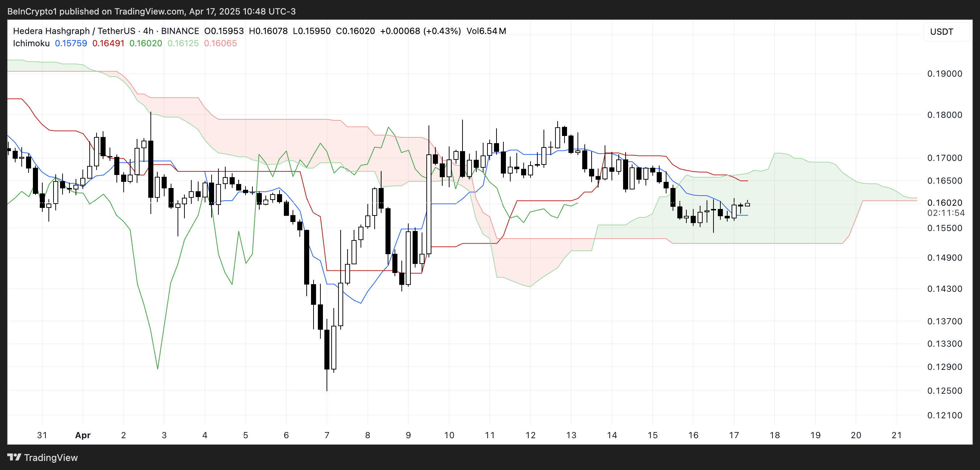Click the Apr date label on time axis
Screen dimensions: 980x470
[82, 435]
